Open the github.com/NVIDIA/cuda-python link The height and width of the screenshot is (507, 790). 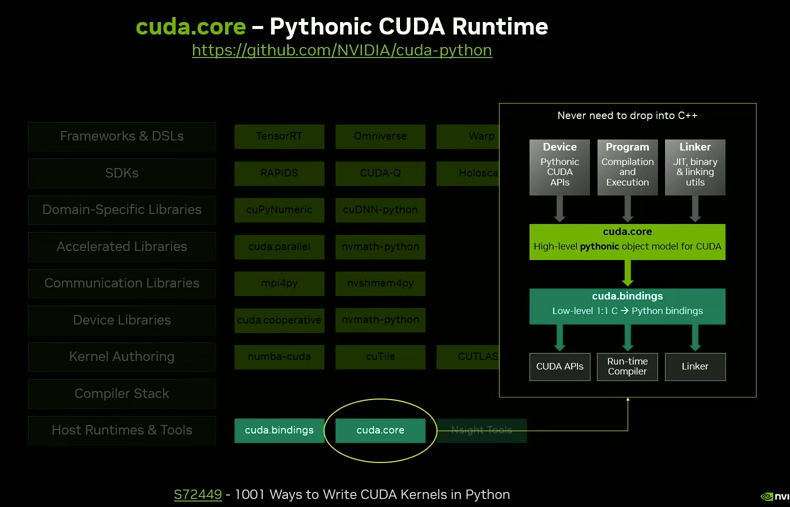point(342,50)
